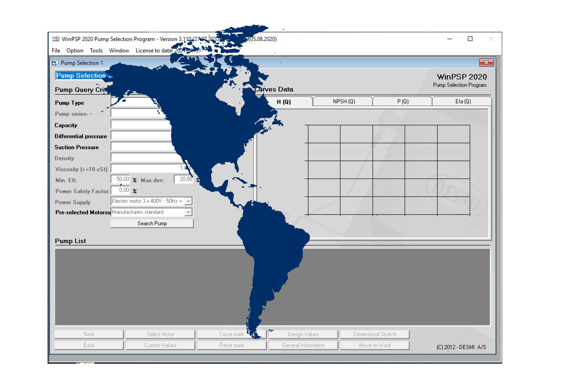Click the Next button

(89, 334)
